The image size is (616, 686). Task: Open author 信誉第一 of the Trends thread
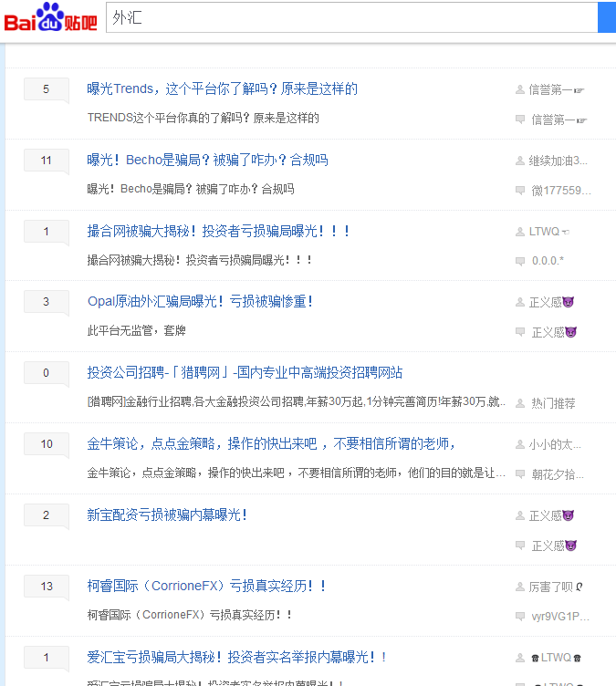(557, 89)
